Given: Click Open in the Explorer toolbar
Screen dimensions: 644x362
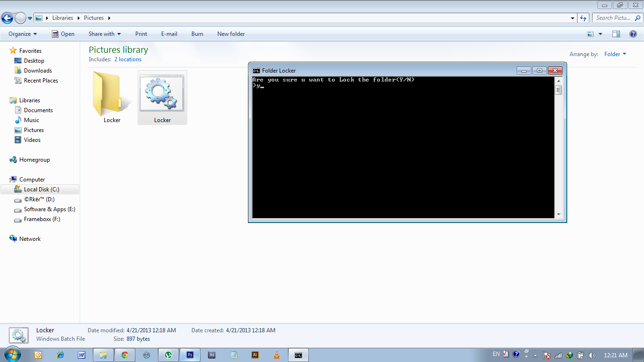Looking at the screenshot, I should pyautogui.click(x=63, y=34).
